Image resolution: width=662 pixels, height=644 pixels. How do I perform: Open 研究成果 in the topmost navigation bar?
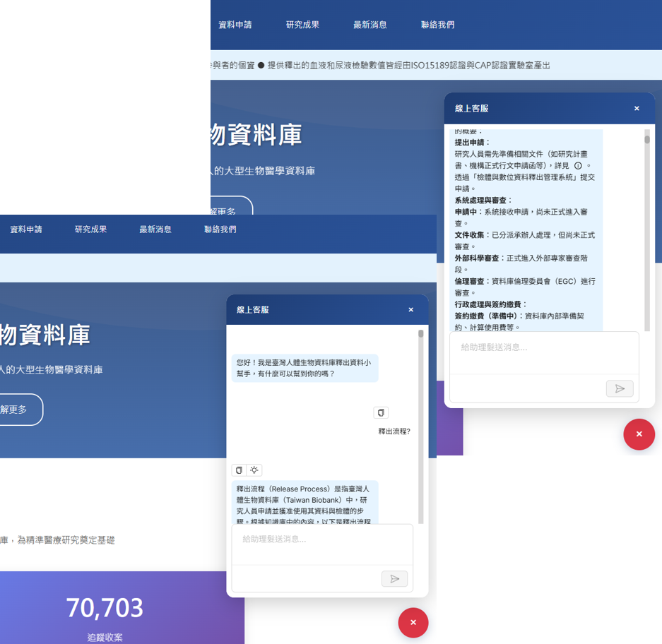click(302, 25)
